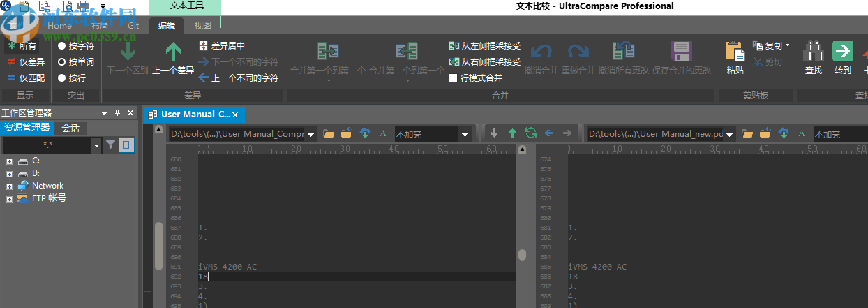This screenshot has height=308, width=868.
Task: Select highlight by line radio button
Action: tap(61, 78)
